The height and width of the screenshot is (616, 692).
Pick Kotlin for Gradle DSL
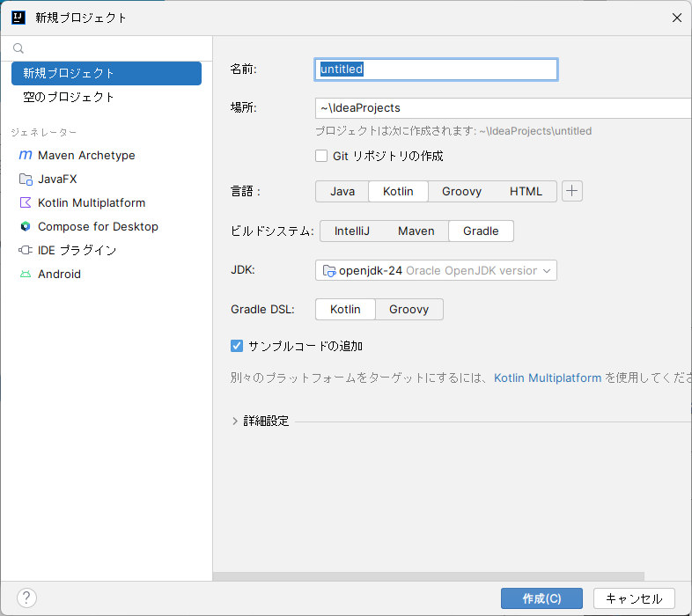pos(345,310)
